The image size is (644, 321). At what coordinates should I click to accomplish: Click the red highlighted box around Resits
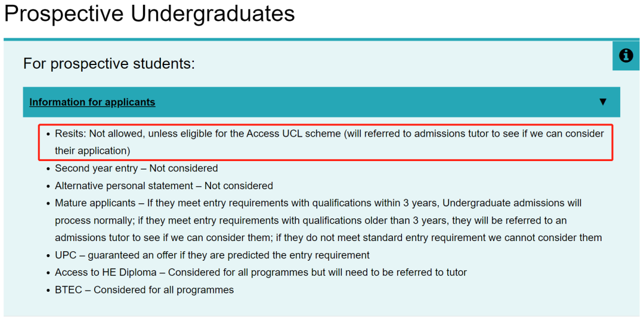326,142
